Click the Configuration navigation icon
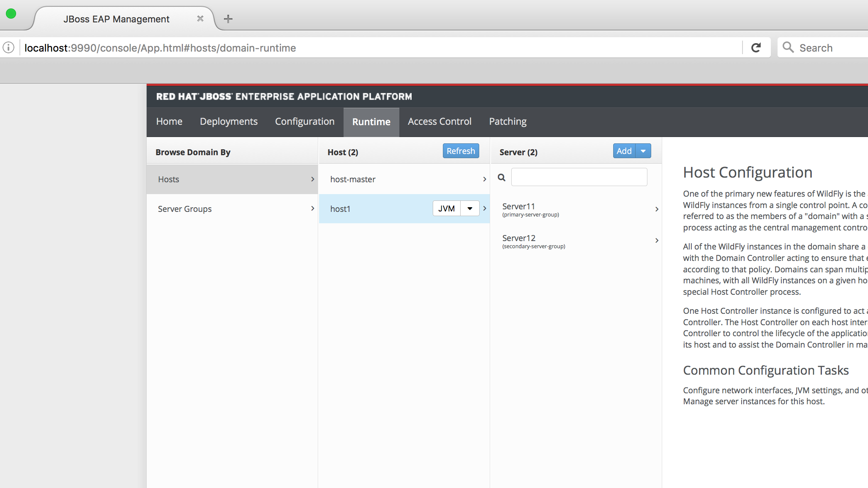Image resolution: width=868 pixels, height=488 pixels. pyautogui.click(x=305, y=121)
